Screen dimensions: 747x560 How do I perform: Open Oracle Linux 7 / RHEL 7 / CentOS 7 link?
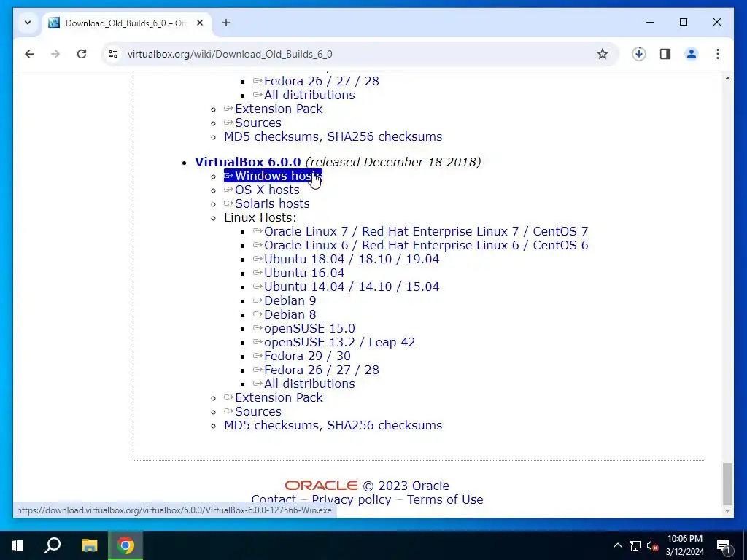[421, 231]
